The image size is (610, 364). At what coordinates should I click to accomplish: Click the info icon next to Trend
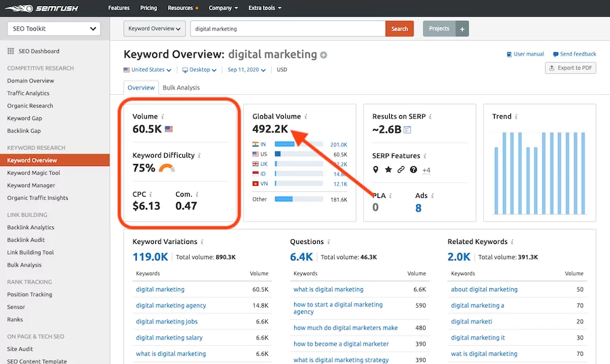tap(516, 117)
